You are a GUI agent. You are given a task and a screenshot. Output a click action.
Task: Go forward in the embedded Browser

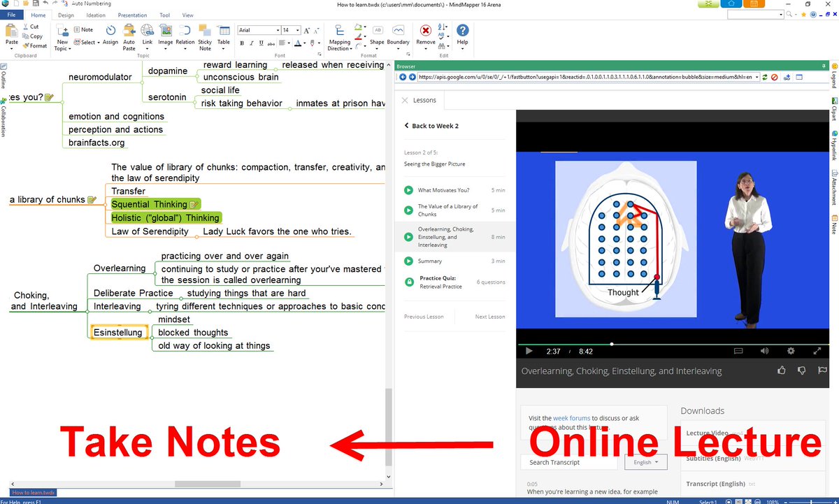(412, 77)
